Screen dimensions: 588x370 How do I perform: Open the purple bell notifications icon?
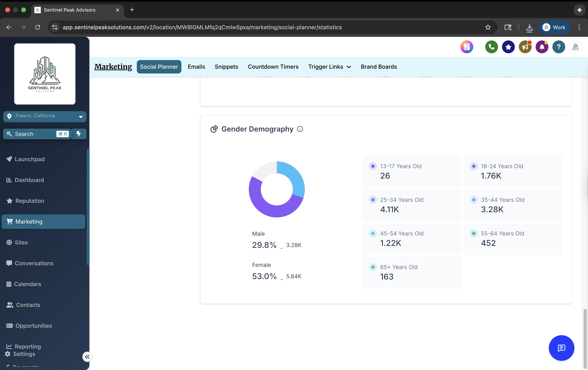[x=542, y=47]
